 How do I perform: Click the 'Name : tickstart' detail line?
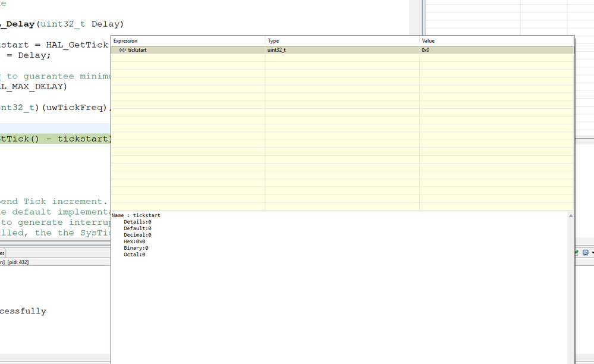click(x=136, y=215)
